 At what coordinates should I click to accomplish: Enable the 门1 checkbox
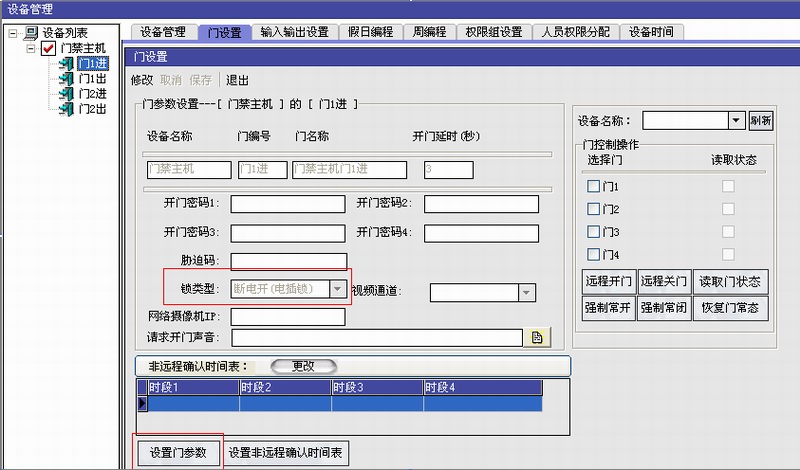593,186
